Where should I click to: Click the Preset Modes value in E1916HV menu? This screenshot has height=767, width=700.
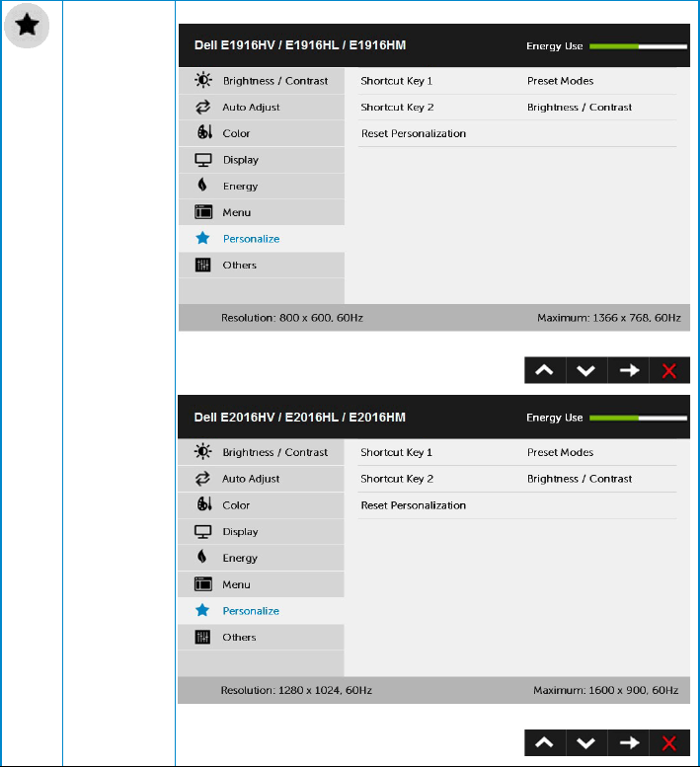point(560,81)
